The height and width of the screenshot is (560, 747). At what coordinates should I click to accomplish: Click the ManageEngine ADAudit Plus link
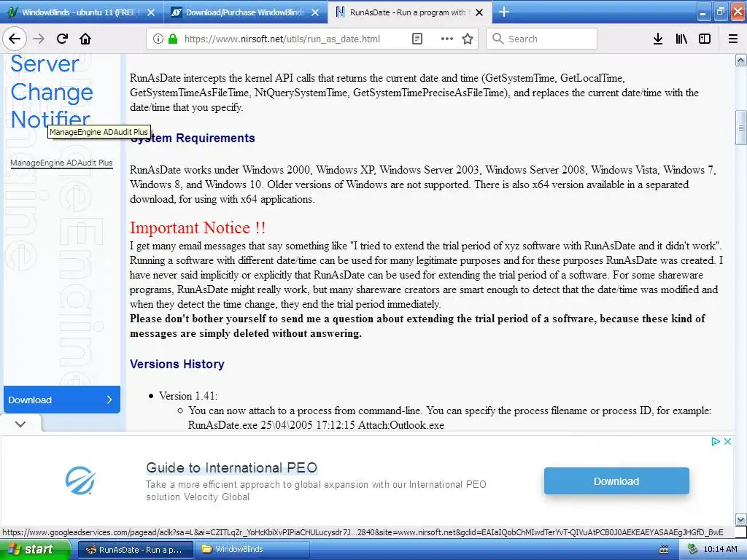coord(61,163)
